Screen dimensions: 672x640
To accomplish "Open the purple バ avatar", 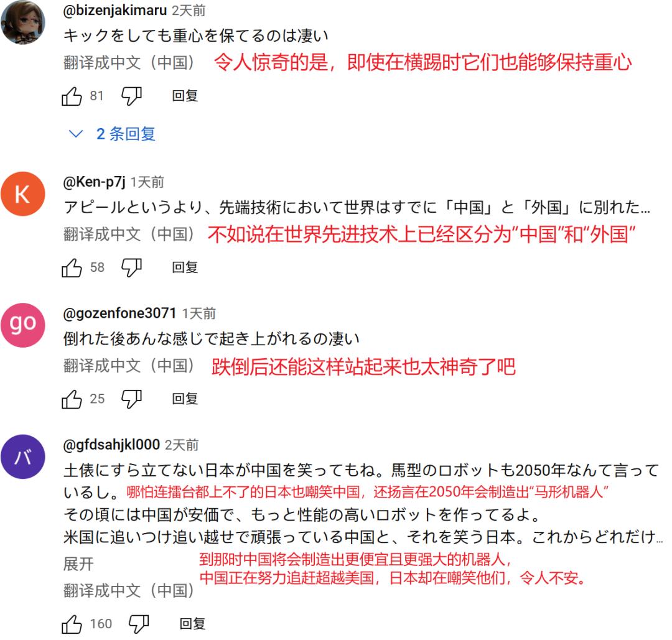I will [x=23, y=457].
